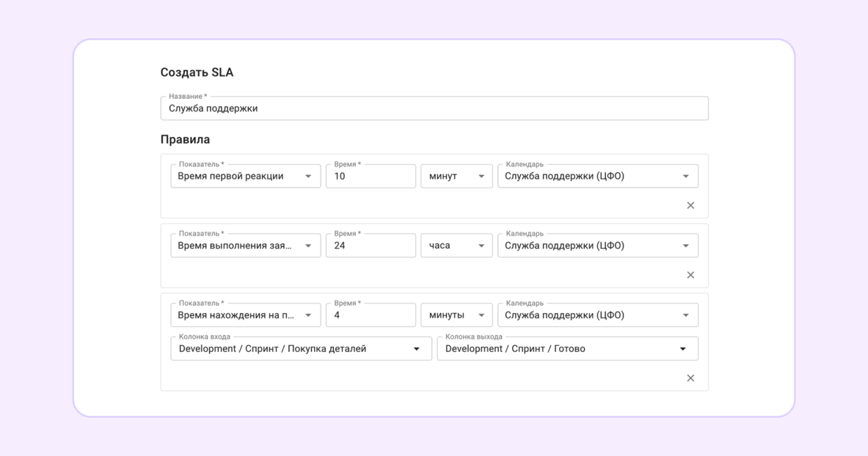
Task: Remove the third rule with column settings
Action: tap(690, 379)
